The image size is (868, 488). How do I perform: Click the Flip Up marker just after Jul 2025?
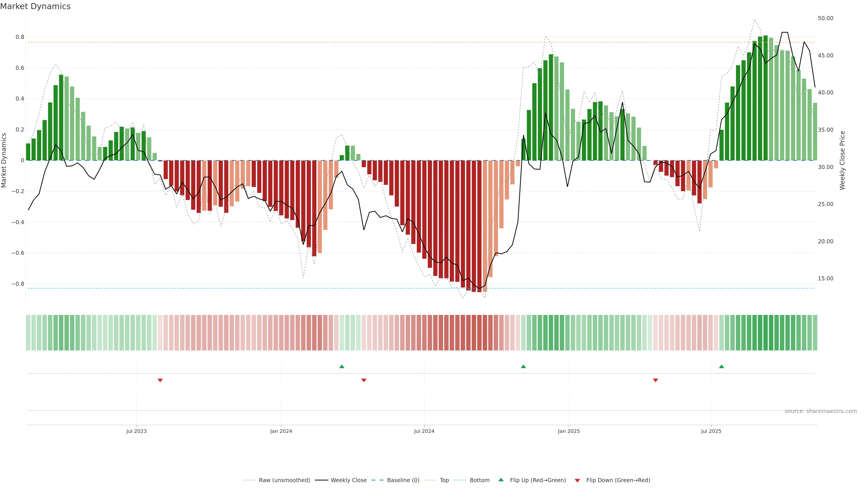click(722, 366)
